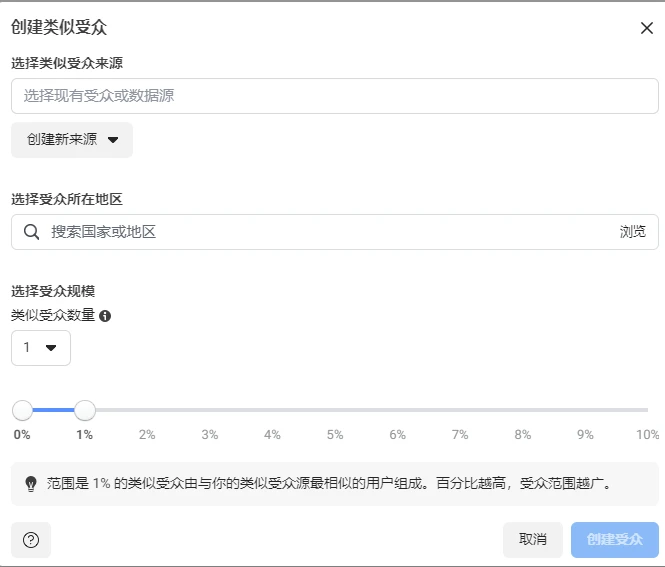Click the 浏览 link
The image size is (665, 567).
coord(632,232)
